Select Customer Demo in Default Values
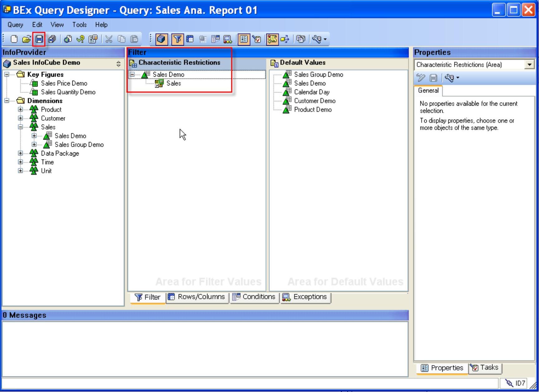The width and height of the screenshot is (539, 392). pos(315,101)
